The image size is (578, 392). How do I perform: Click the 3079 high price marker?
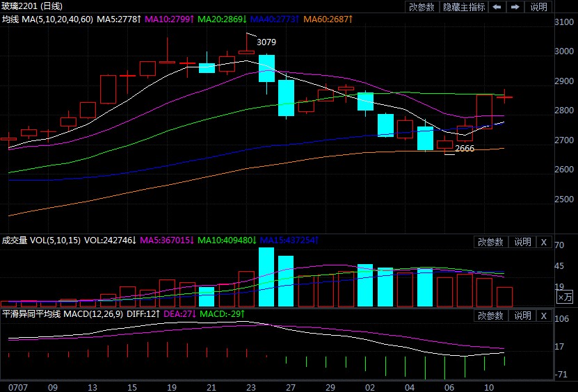pos(266,42)
